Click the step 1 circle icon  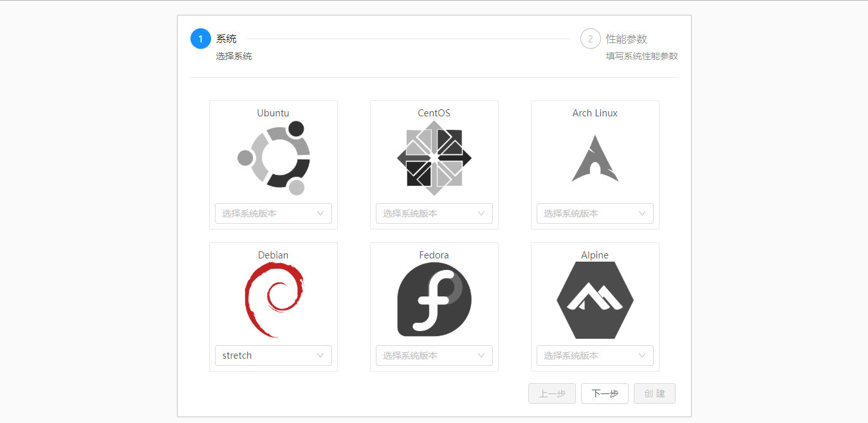click(x=201, y=39)
